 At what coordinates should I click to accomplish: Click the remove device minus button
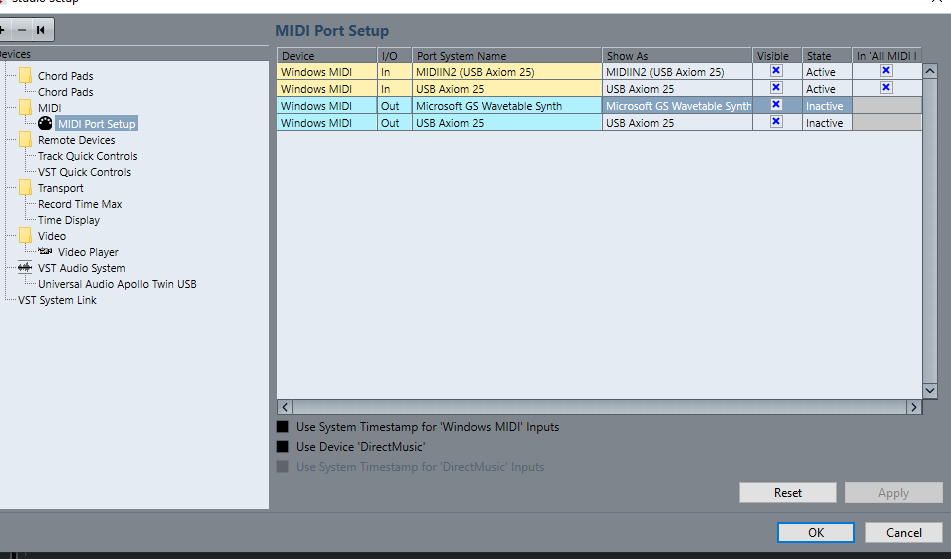(22, 30)
